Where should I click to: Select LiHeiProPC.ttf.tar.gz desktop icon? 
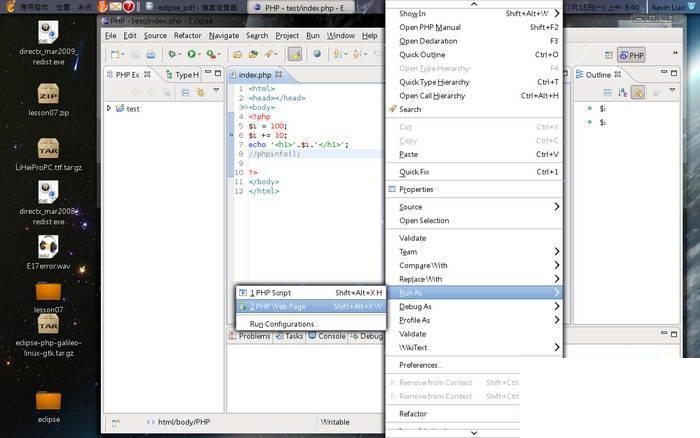[48, 154]
